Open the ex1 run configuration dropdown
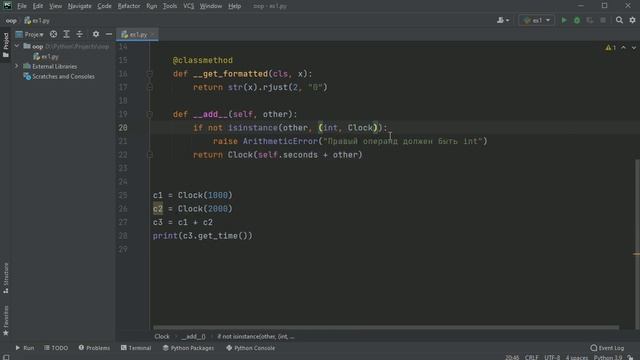 (x=536, y=20)
